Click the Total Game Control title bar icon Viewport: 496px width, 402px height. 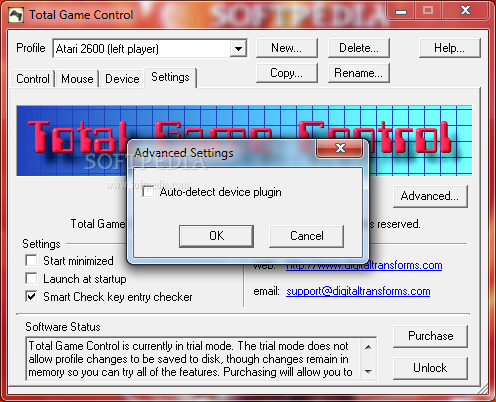coord(16,15)
